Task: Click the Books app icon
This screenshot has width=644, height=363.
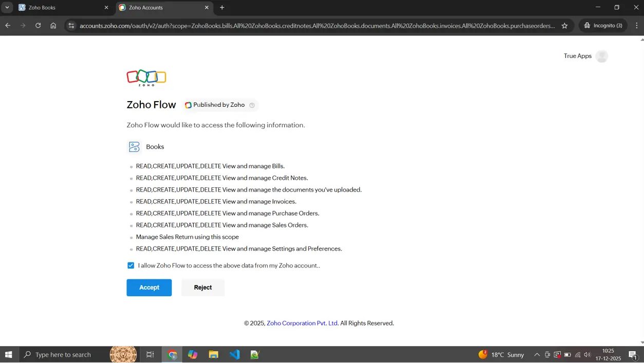Action: 134,147
